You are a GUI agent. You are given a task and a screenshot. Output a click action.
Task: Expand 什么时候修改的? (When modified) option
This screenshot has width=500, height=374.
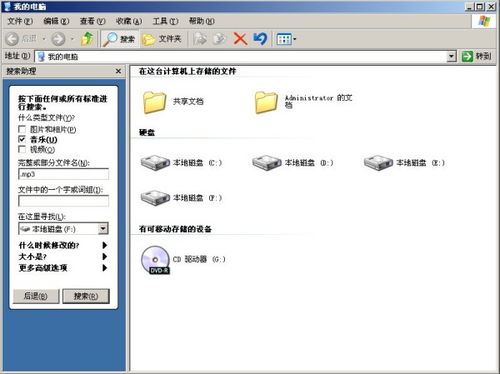[63, 245]
